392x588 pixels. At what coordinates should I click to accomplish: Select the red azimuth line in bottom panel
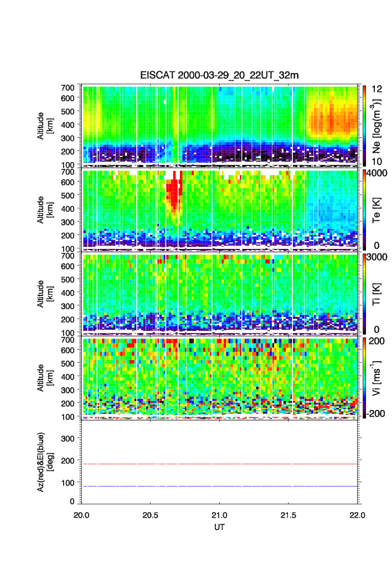pyautogui.click(x=221, y=464)
